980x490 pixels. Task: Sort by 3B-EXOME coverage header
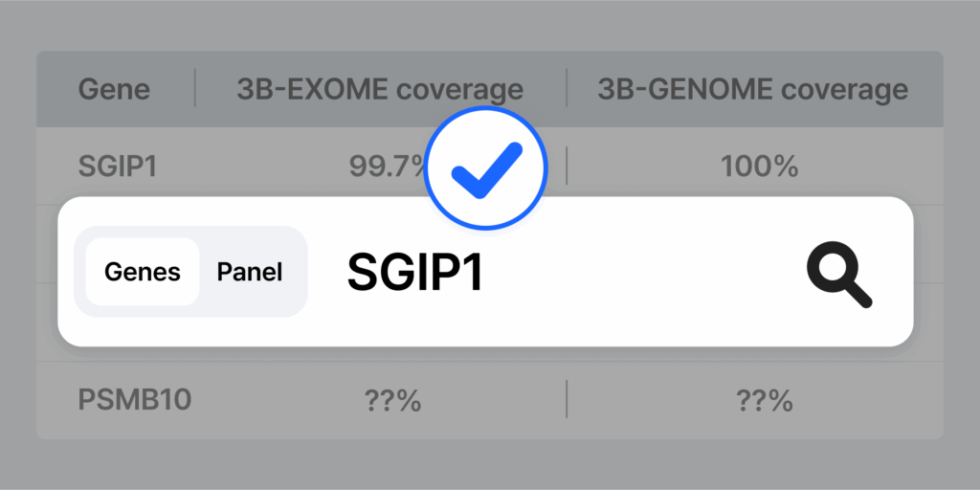380,89
